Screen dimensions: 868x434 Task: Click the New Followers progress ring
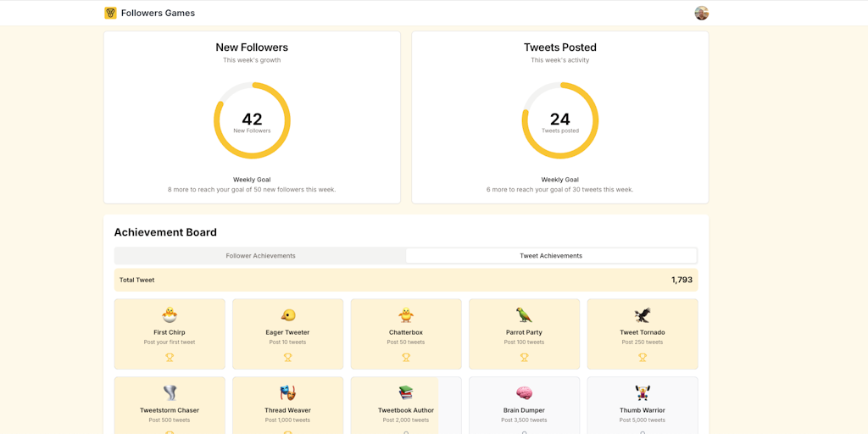[x=252, y=120]
